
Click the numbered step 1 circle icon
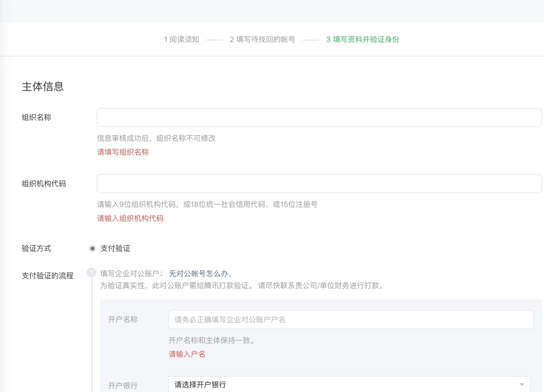click(x=91, y=273)
